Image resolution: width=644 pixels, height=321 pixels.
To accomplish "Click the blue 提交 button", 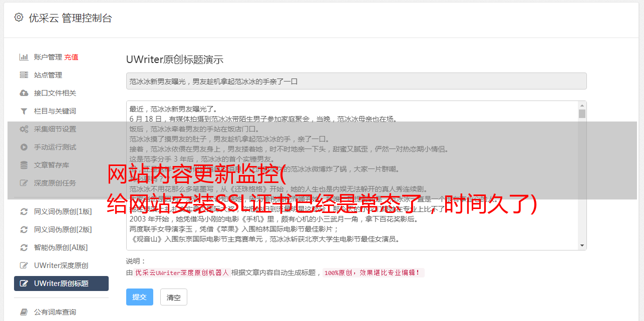I will [x=139, y=297].
